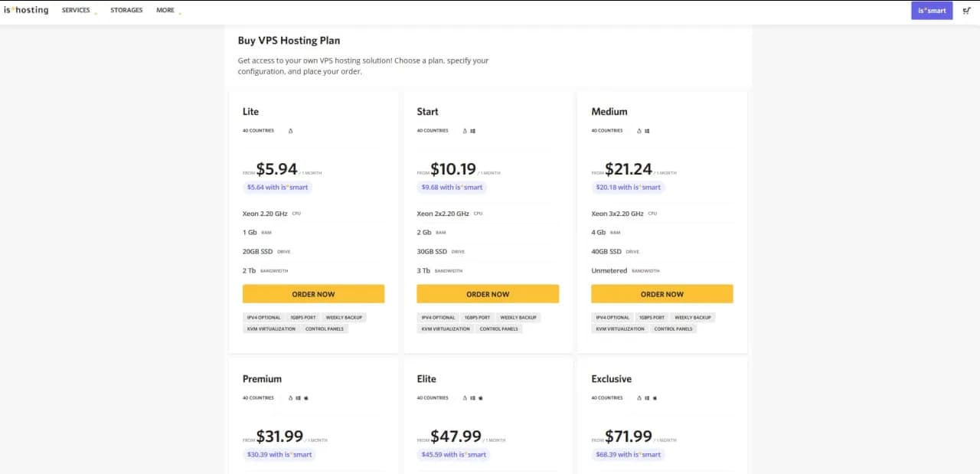Click the Windows icon on the Start plan
This screenshot has height=474, width=980.
point(471,130)
